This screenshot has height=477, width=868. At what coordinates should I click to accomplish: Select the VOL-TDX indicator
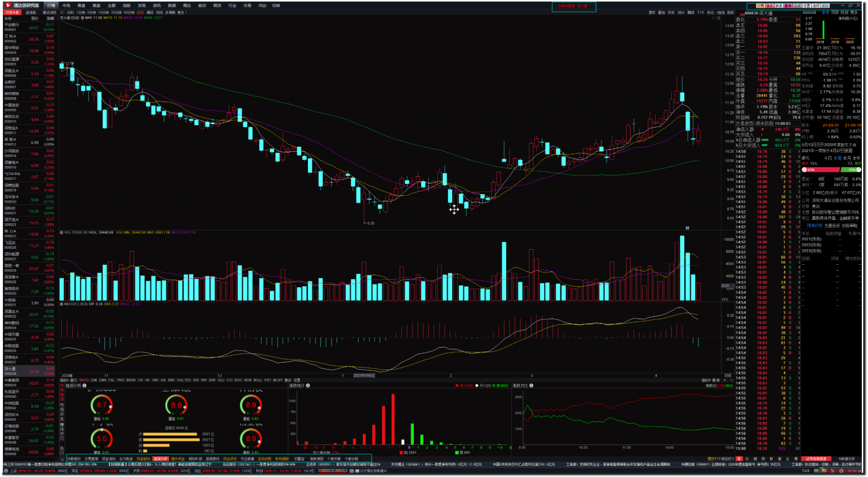point(184,380)
